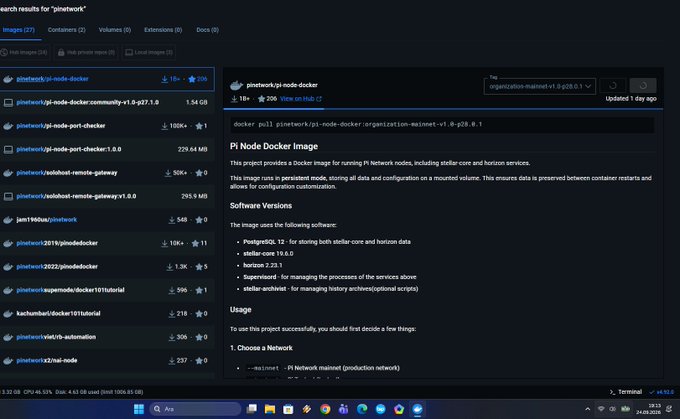Screen dimensions: 680x419
Task: Click the '--mainnet' code option
Action: point(263,368)
